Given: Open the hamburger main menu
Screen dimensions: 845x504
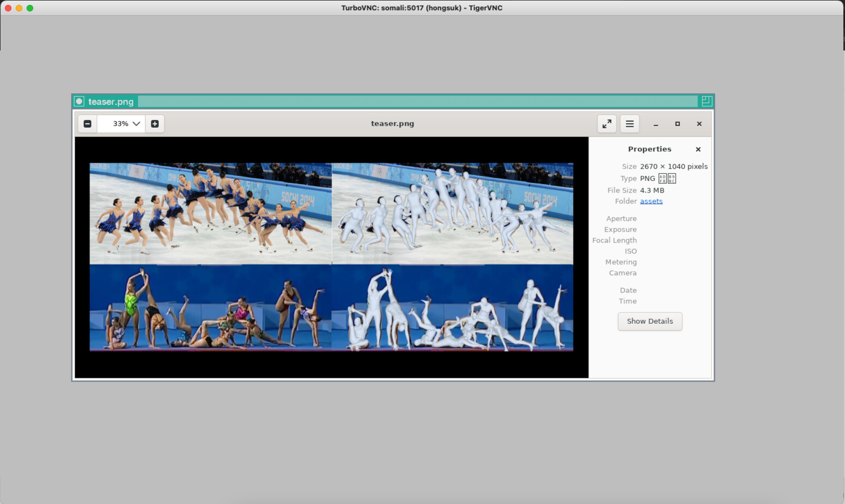Looking at the screenshot, I should pyautogui.click(x=629, y=124).
